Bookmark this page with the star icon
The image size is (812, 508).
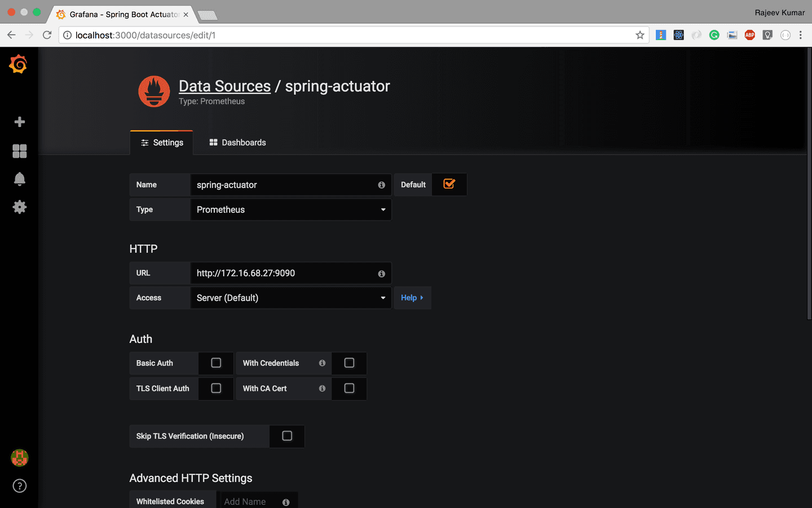pos(640,35)
